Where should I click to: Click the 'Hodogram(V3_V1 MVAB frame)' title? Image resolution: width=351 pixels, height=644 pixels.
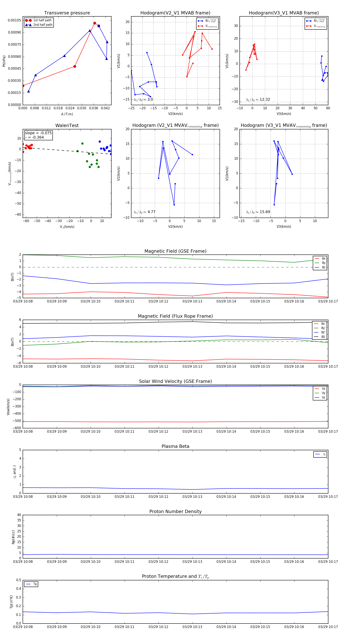(x=284, y=13)
